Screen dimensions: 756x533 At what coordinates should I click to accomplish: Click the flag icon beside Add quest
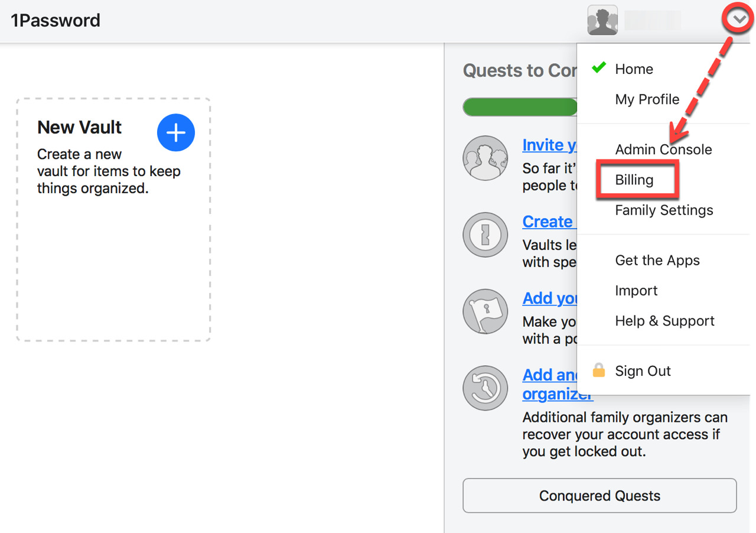point(485,311)
